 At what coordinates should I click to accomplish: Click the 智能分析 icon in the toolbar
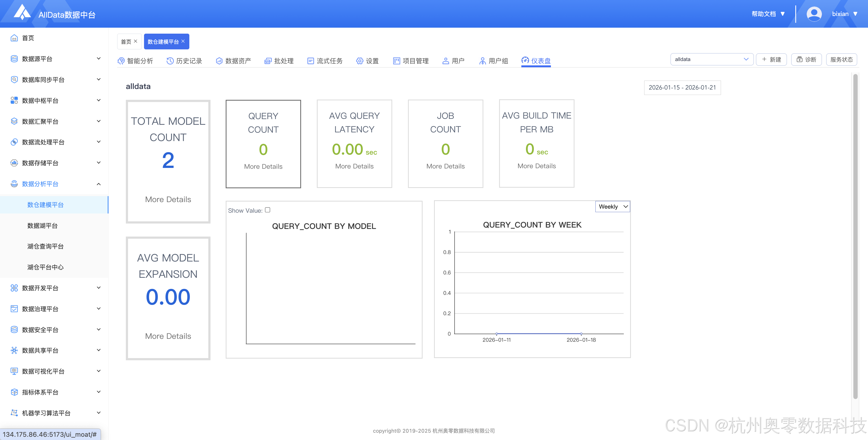[121, 61]
